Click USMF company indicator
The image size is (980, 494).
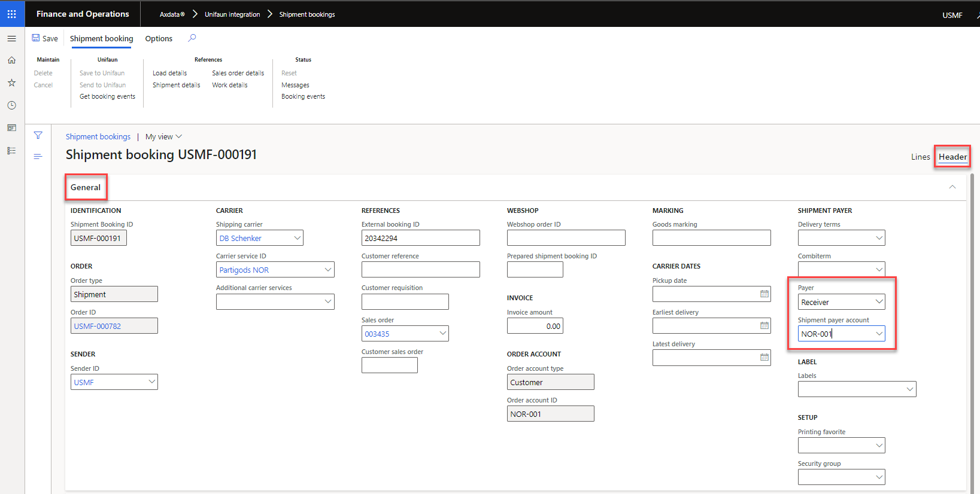coord(952,15)
